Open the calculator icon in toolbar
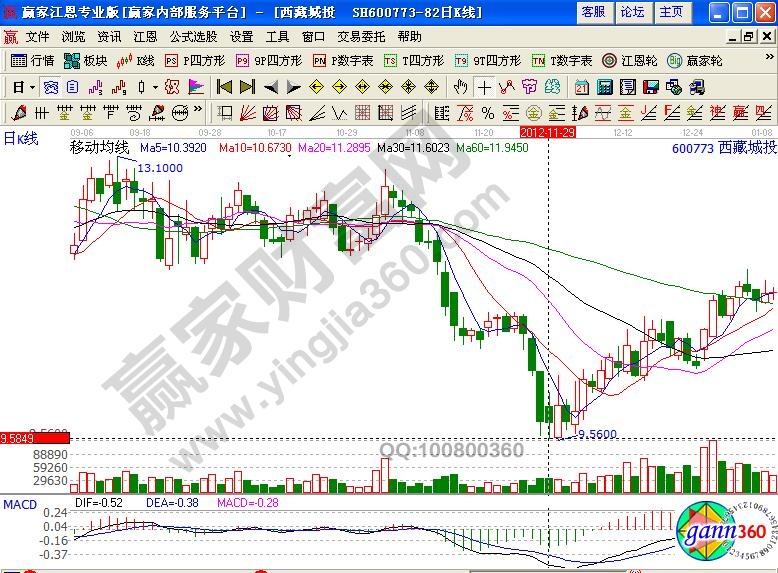778x573 pixels. pyautogui.click(x=606, y=87)
